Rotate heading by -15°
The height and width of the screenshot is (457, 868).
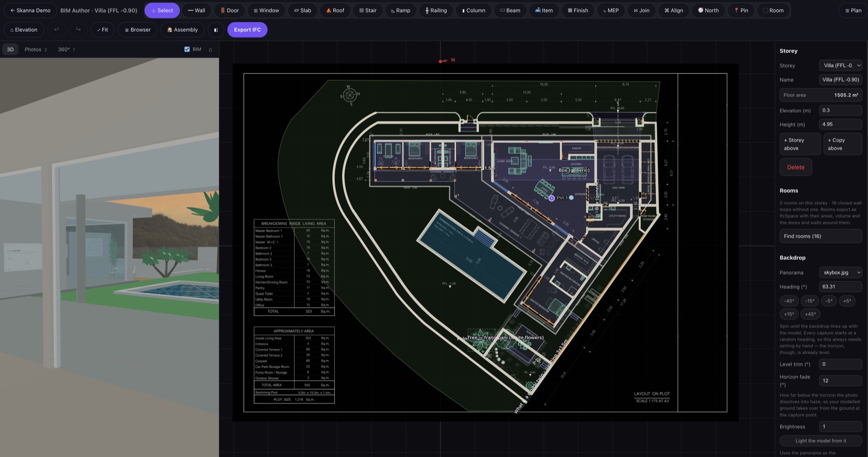click(810, 301)
